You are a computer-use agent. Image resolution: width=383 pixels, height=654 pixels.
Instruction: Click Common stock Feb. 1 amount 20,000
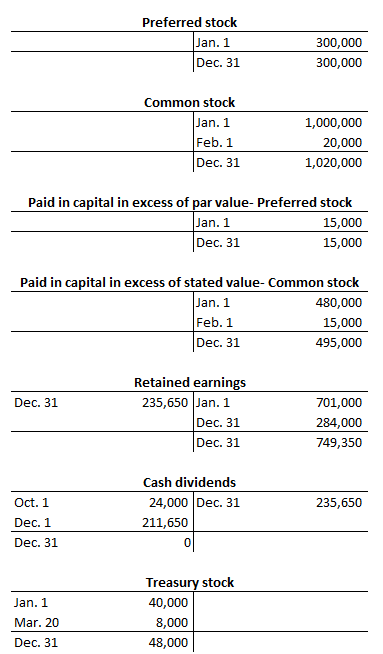(x=342, y=142)
